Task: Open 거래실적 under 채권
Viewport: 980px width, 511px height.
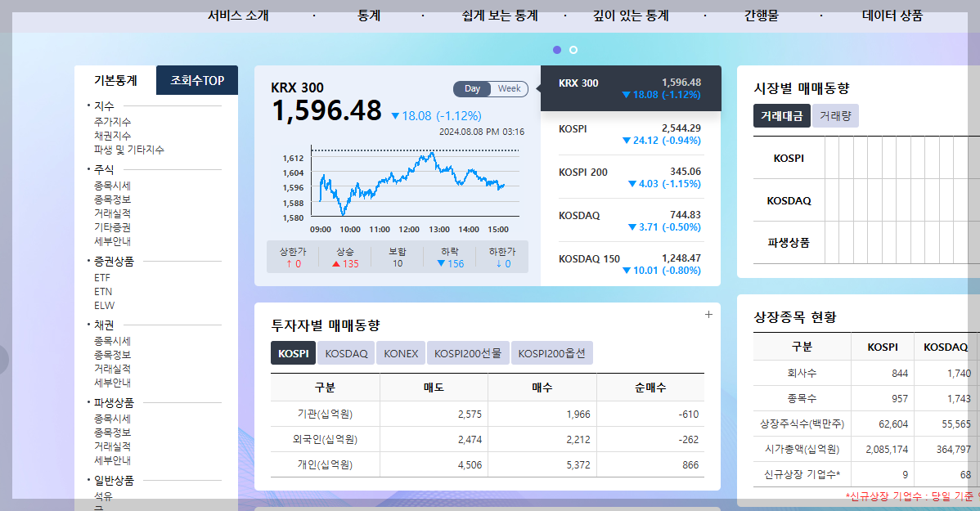Action: pos(113,369)
